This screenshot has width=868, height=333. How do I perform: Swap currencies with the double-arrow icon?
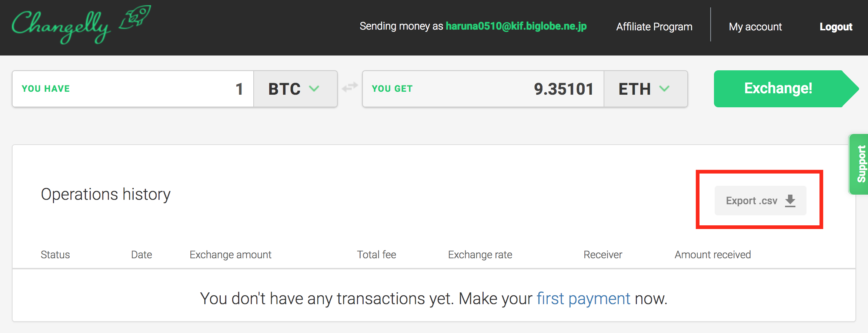pyautogui.click(x=350, y=87)
